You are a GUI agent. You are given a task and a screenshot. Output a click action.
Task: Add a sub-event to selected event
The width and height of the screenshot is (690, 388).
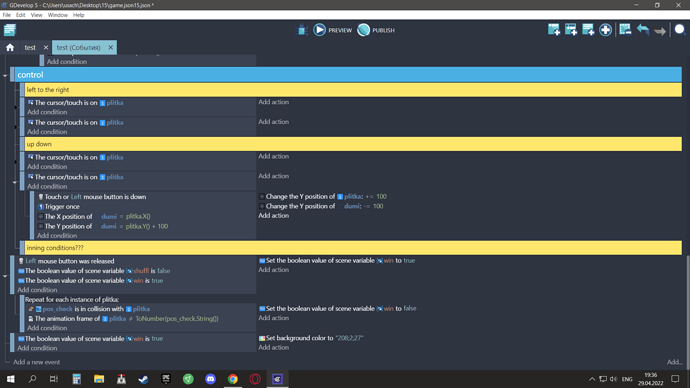point(571,30)
